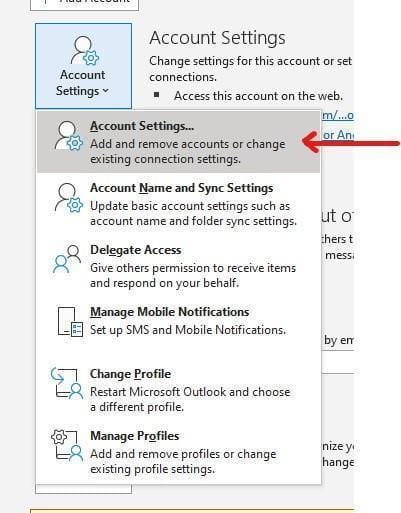Click the Add Account button at top
401x513 pixels.
[x=84, y=4]
